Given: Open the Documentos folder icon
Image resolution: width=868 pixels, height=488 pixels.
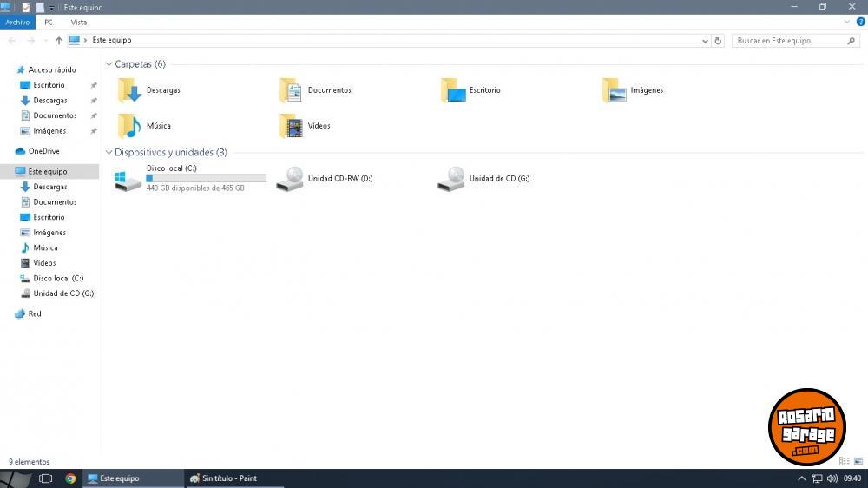Looking at the screenshot, I should pos(291,90).
